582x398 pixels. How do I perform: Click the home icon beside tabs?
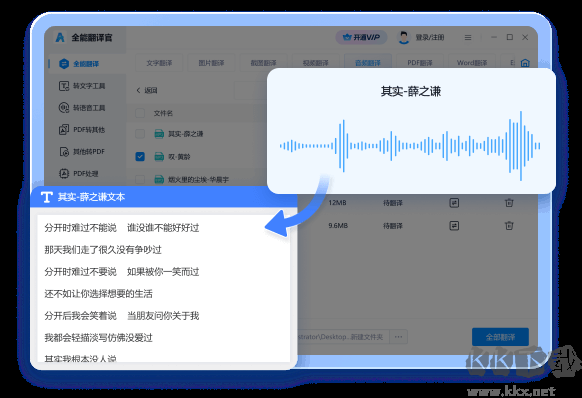(525, 63)
